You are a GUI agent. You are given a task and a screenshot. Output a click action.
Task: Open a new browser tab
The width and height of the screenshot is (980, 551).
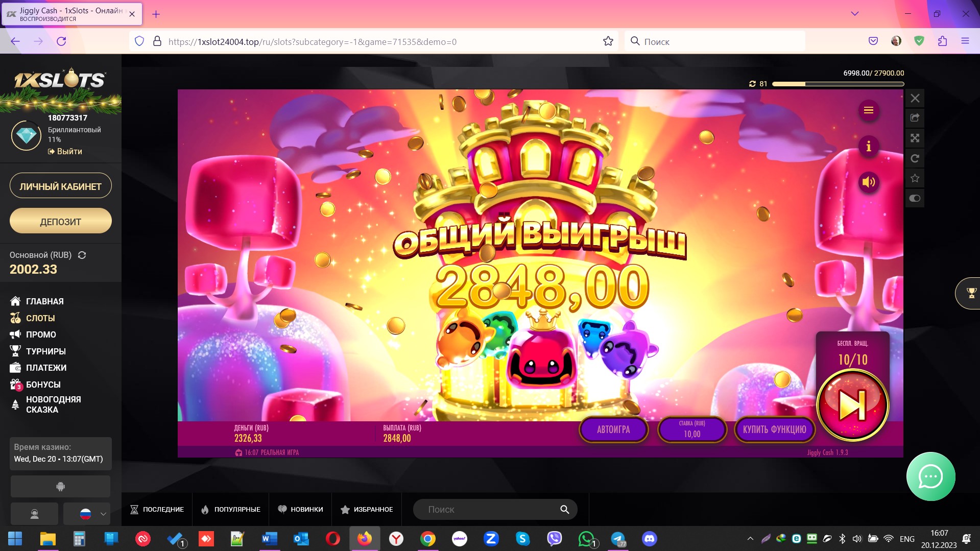[156, 14]
